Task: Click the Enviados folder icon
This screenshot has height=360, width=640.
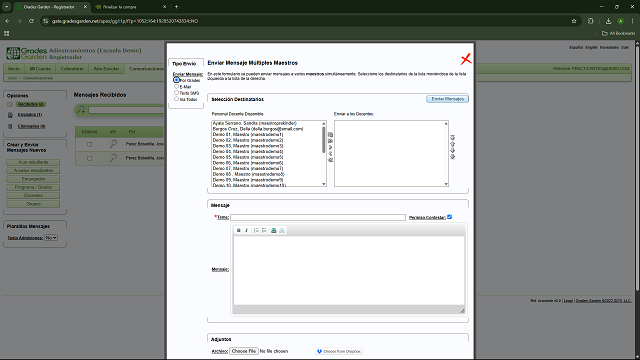Action: pos(10,115)
